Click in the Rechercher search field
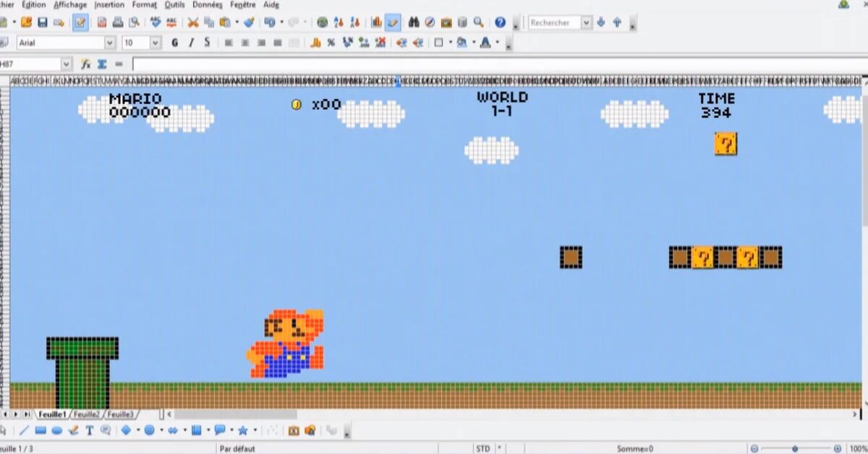 point(554,22)
